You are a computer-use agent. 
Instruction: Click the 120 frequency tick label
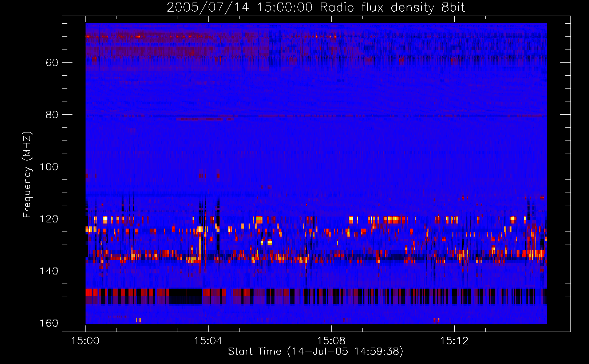tap(49, 219)
